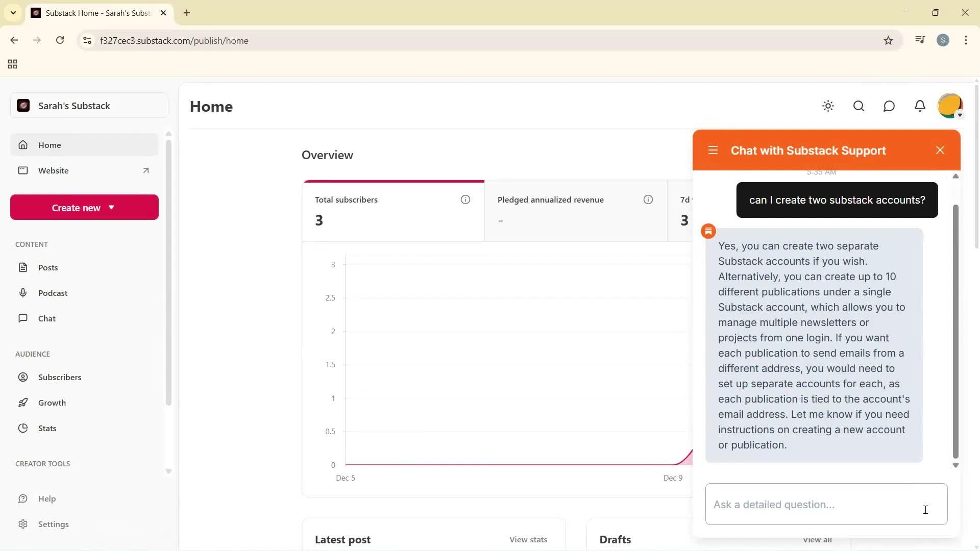Image resolution: width=980 pixels, height=551 pixels.
Task: Bookmark the page with the star icon
Action: pos(888,40)
